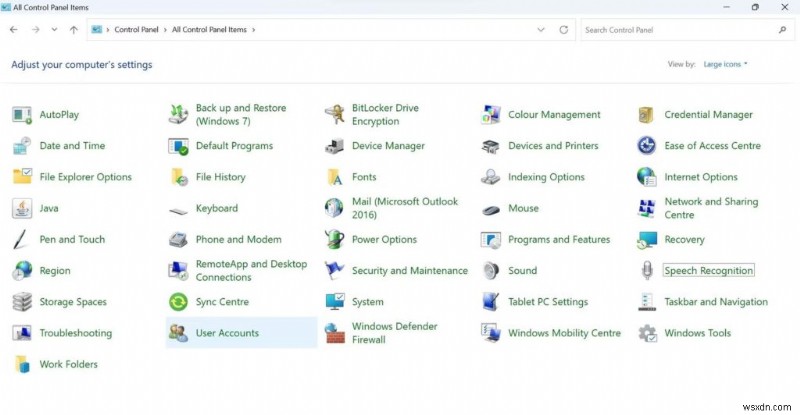
Task: Refresh the Control Panel view
Action: 563,30
